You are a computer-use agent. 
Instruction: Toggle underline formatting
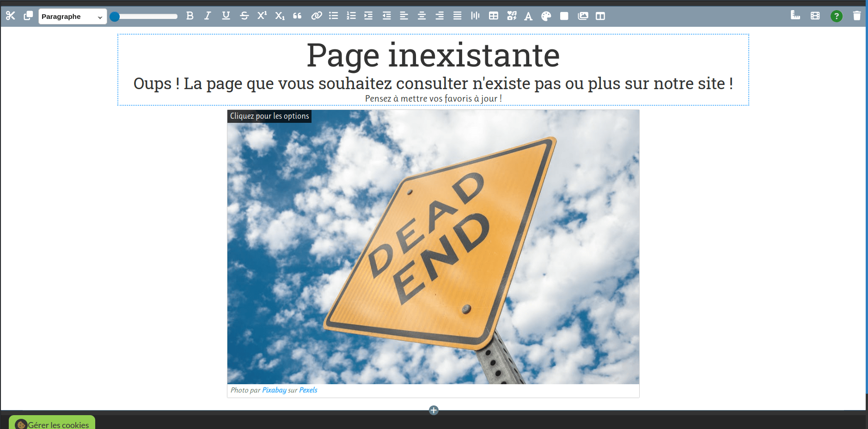click(226, 16)
